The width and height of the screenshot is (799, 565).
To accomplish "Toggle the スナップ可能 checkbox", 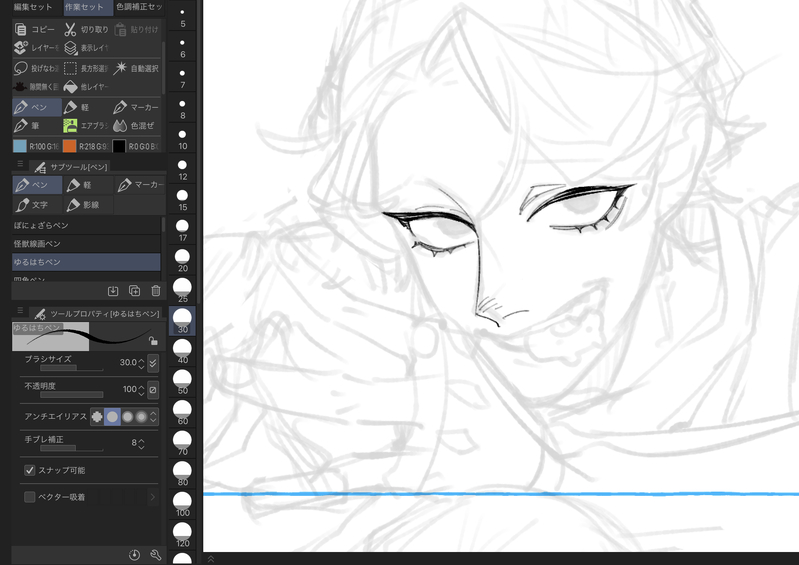I will click(x=30, y=470).
